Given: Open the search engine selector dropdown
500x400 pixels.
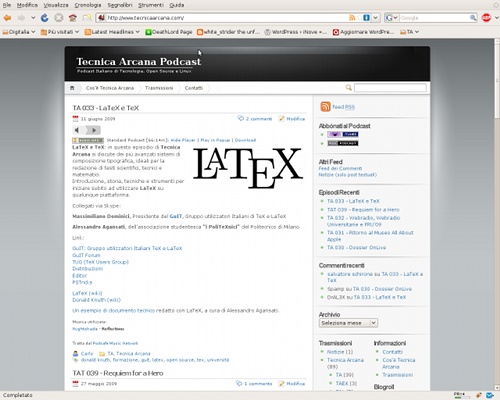Looking at the screenshot, I should [x=391, y=18].
